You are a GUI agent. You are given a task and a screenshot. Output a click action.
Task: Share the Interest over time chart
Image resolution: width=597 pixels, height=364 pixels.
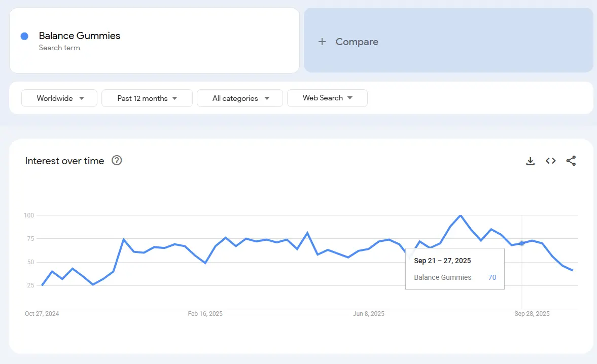[x=571, y=161]
